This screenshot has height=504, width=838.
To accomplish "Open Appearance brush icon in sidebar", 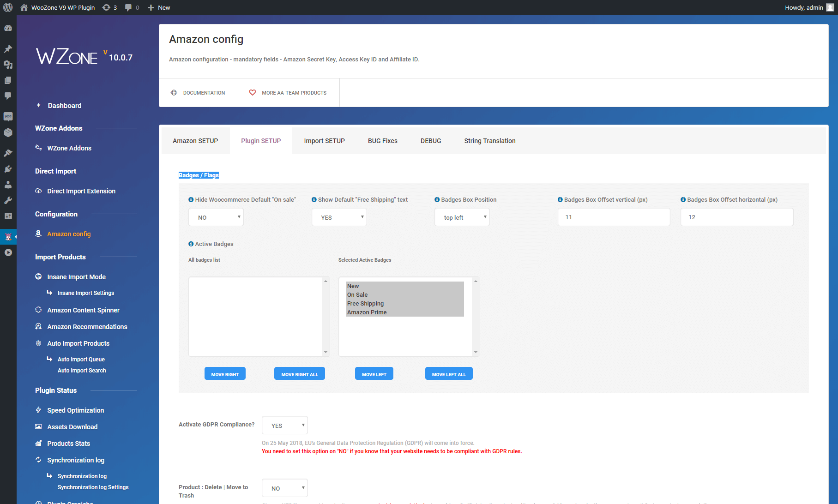I will point(8,153).
